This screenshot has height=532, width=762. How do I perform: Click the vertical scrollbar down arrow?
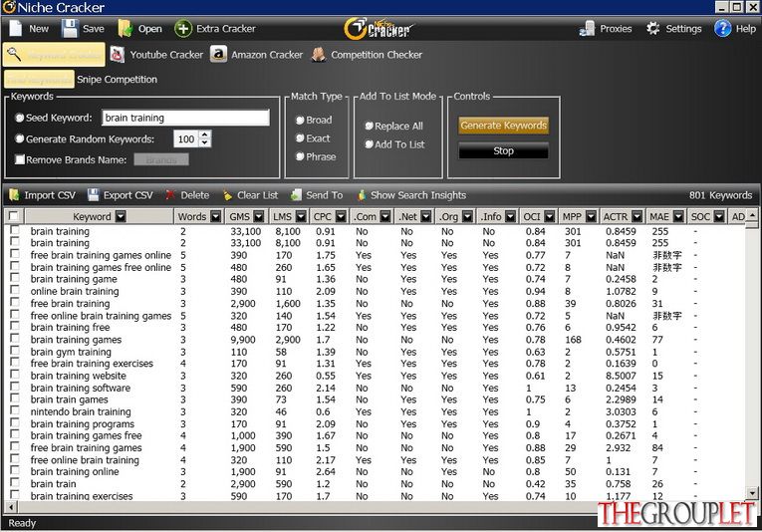752,493
